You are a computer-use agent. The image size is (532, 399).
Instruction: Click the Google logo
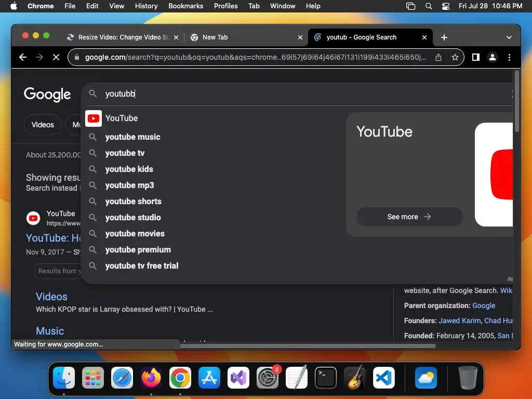(x=47, y=95)
